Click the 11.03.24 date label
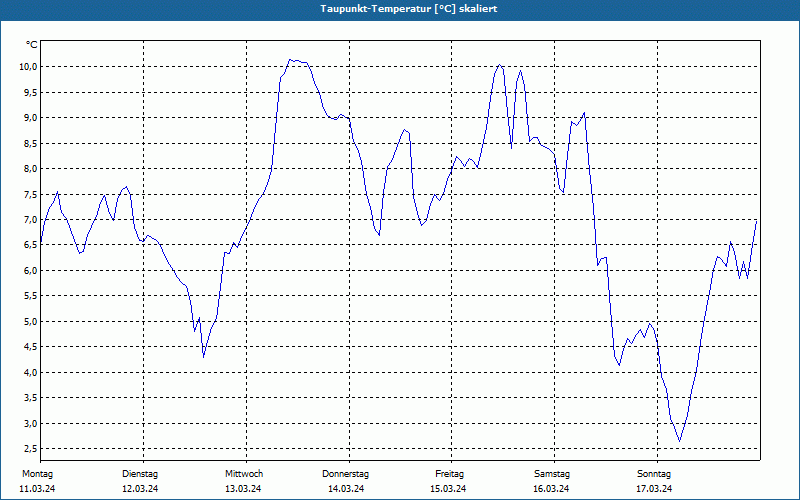 [x=37, y=489]
